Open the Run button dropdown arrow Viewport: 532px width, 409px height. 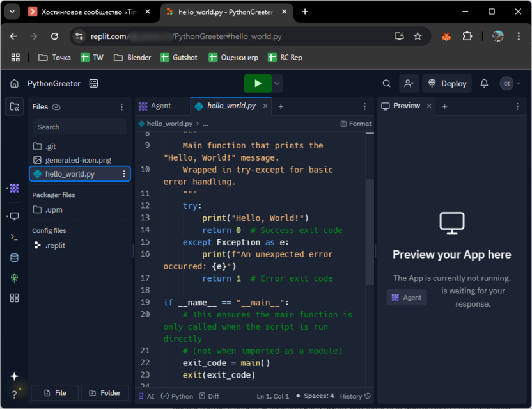pyautogui.click(x=277, y=83)
